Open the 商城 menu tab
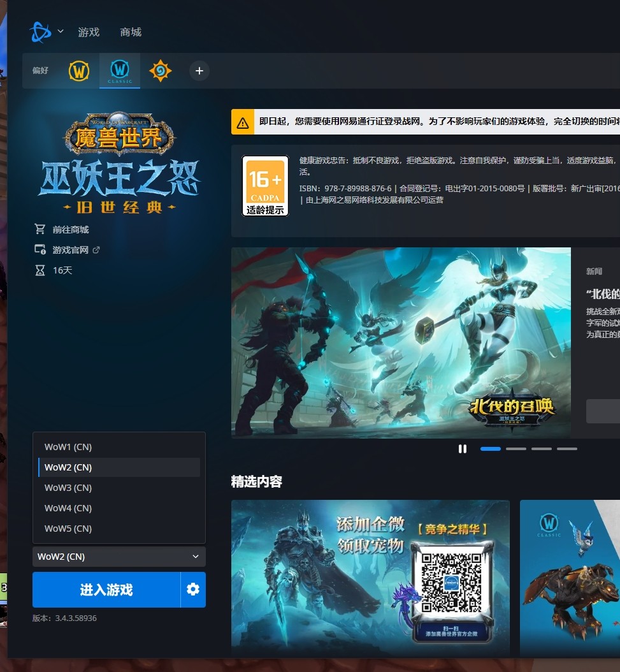Viewport: 620px width, 672px height. click(131, 32)
